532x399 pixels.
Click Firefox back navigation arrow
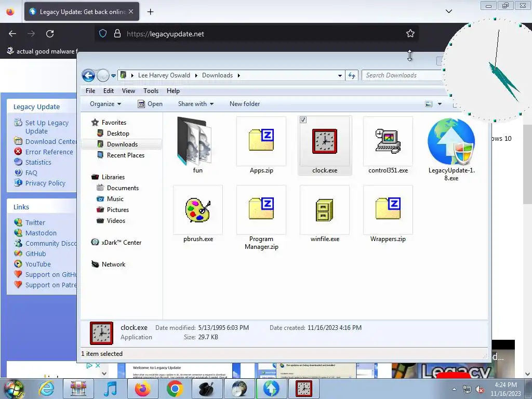click(12, 34)
